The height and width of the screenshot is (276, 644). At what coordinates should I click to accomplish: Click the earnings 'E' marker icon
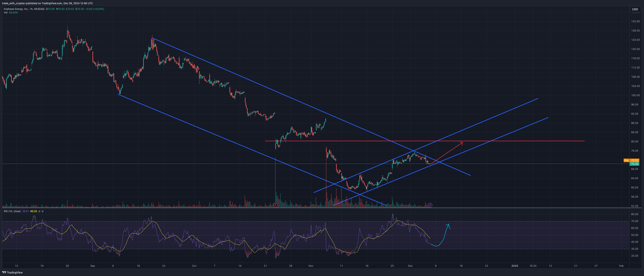click(276, 205)
